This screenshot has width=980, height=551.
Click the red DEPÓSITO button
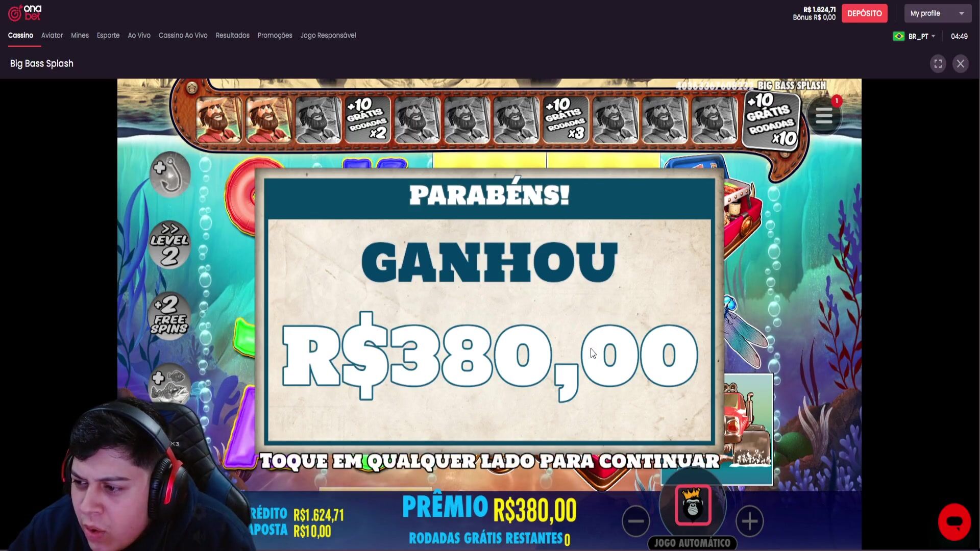pos(864,13)
